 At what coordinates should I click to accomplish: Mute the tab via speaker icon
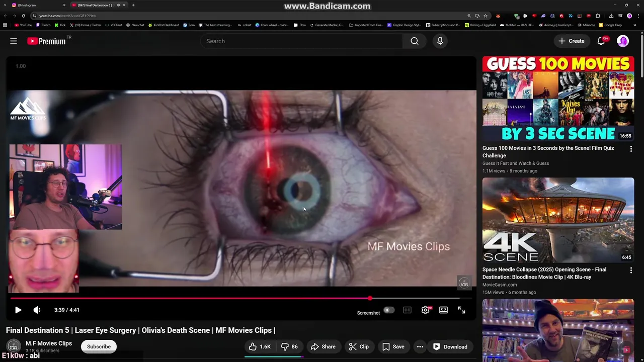[x=118, y=5]
